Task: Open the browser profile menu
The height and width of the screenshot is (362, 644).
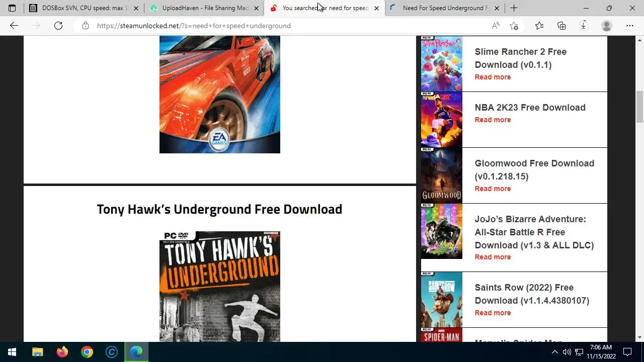Action: point(607,26)
